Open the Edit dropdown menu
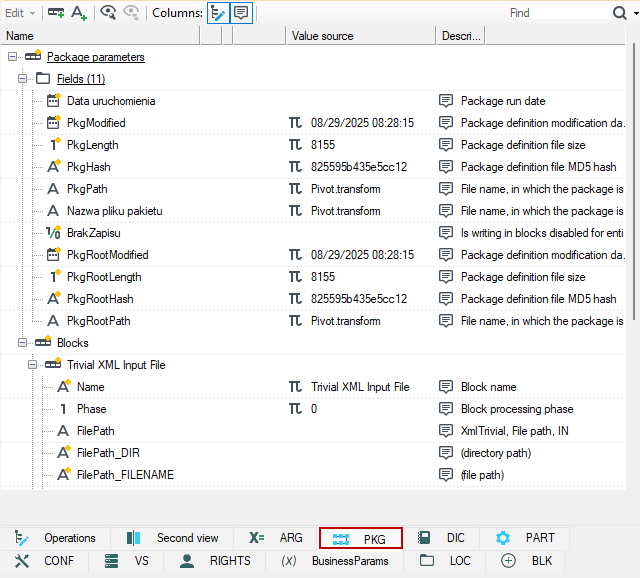This screenshot has height=578, width=640. click(20, 13)
